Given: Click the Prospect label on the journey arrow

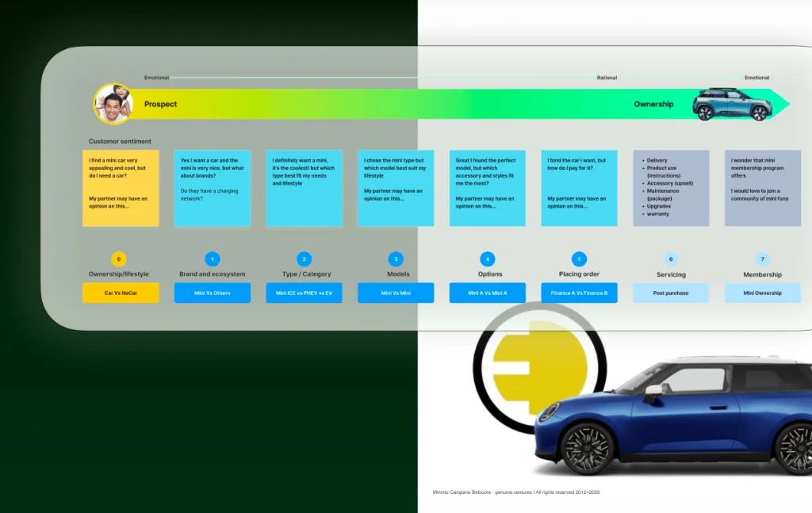Looking at the screenshot, I should (x=159, y=104).
